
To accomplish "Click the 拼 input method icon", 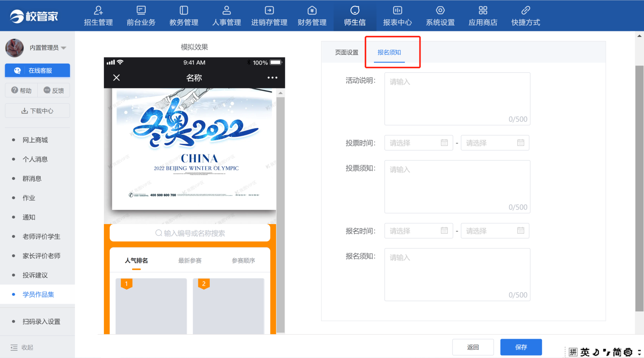I will pos(573,352).
